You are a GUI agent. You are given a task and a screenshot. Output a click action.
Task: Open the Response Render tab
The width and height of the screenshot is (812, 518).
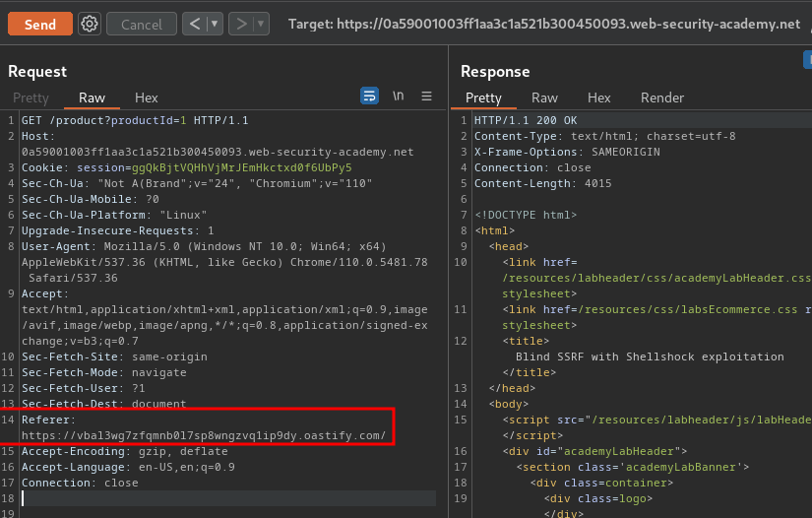(661, 97)
